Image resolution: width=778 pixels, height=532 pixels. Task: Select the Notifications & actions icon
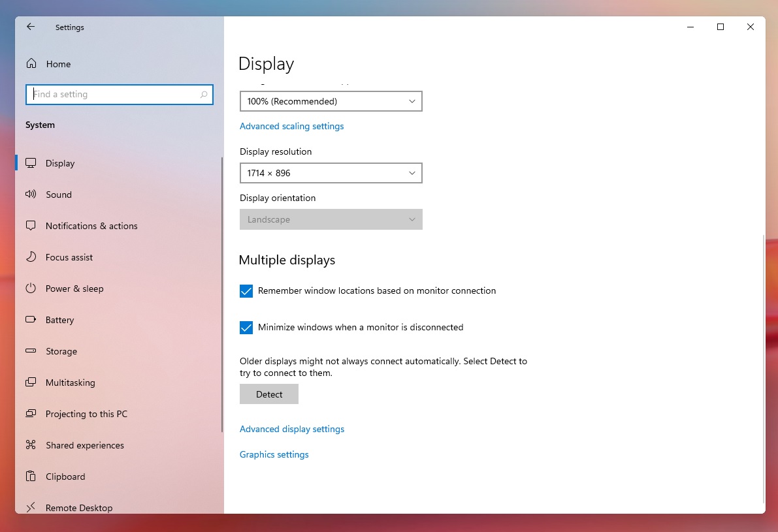coord(31,226)
